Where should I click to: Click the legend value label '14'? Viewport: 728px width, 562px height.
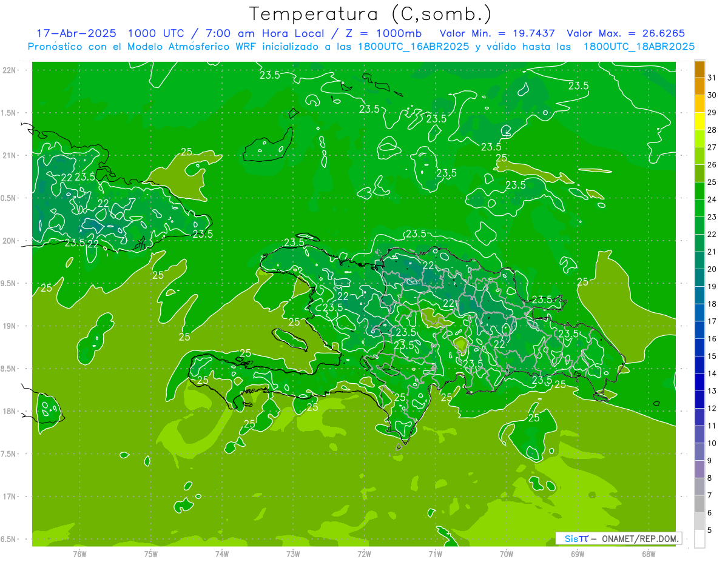click(712, 373)
